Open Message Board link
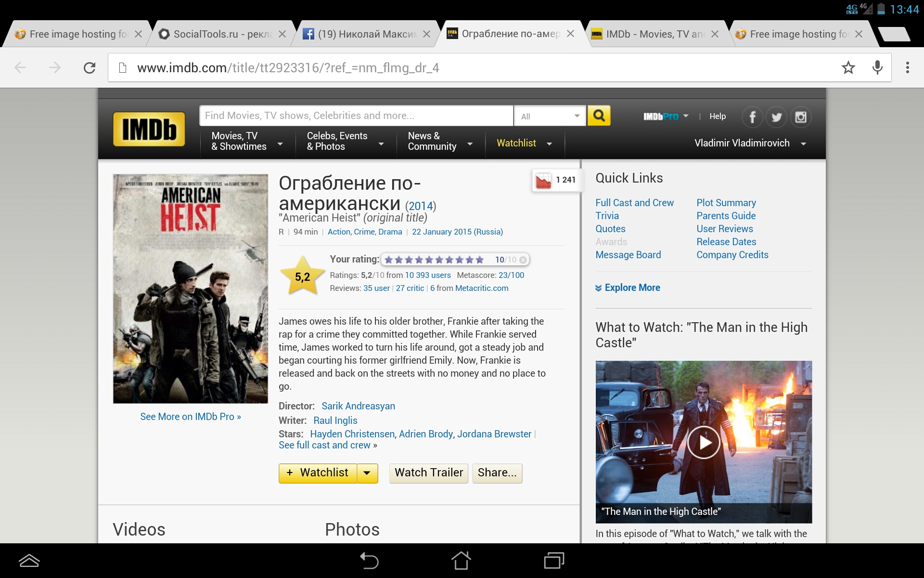The width and height of the screenshot is (924, 578). (628, 255)
